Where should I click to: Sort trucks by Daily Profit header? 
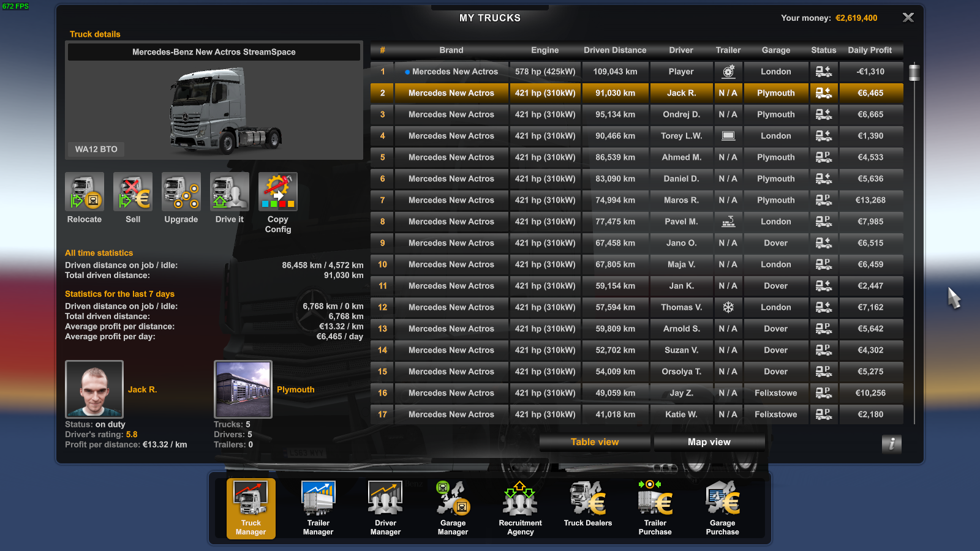(870, 50)
